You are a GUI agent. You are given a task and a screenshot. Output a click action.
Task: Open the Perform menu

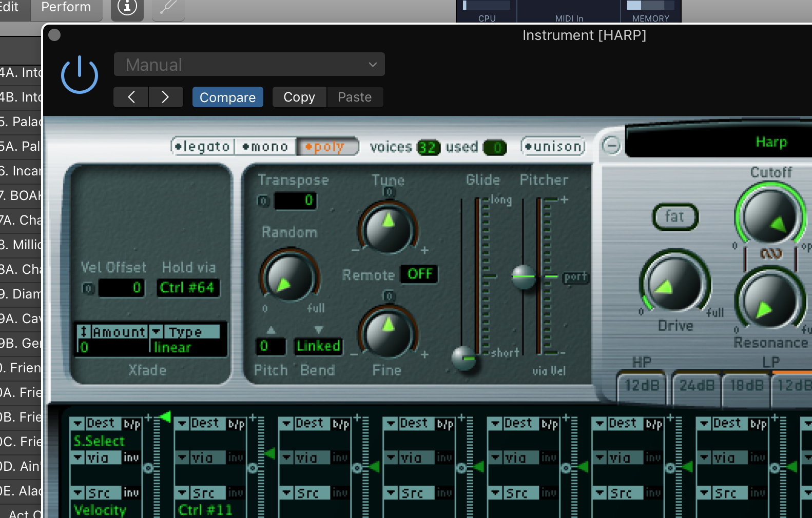click(x=66, y=8)
